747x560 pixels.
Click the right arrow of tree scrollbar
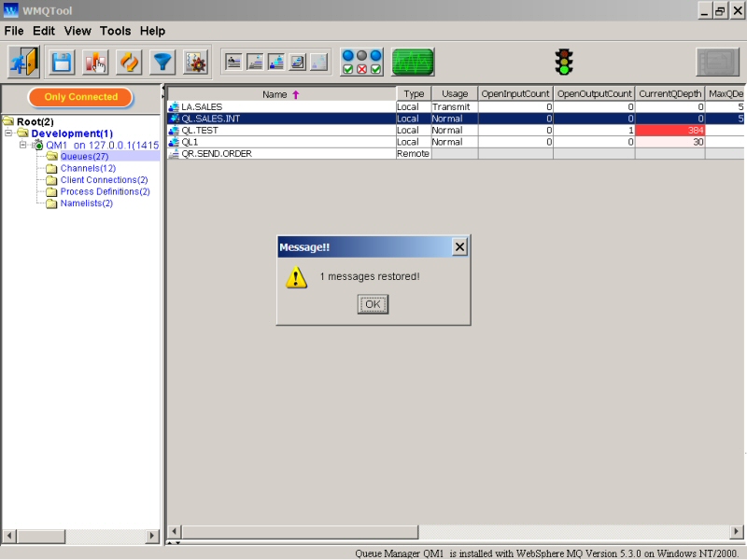pyautogui.click(x=152, y=536)
